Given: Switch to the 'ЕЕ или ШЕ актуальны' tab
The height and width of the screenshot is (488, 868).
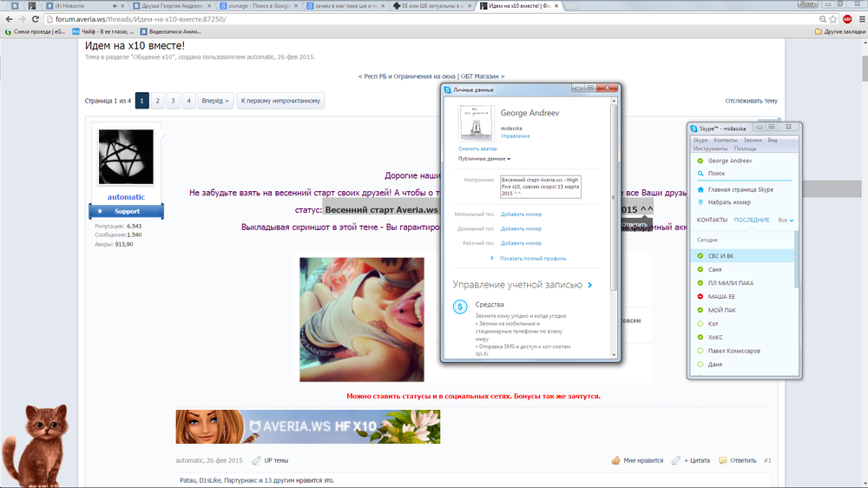Looking at the screenshot, I should click(433, 5).
